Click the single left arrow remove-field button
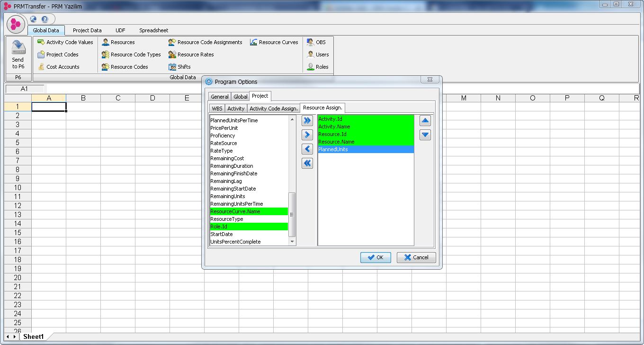The width and height of the screenshot is (644, 345). (x=307, y=149)
